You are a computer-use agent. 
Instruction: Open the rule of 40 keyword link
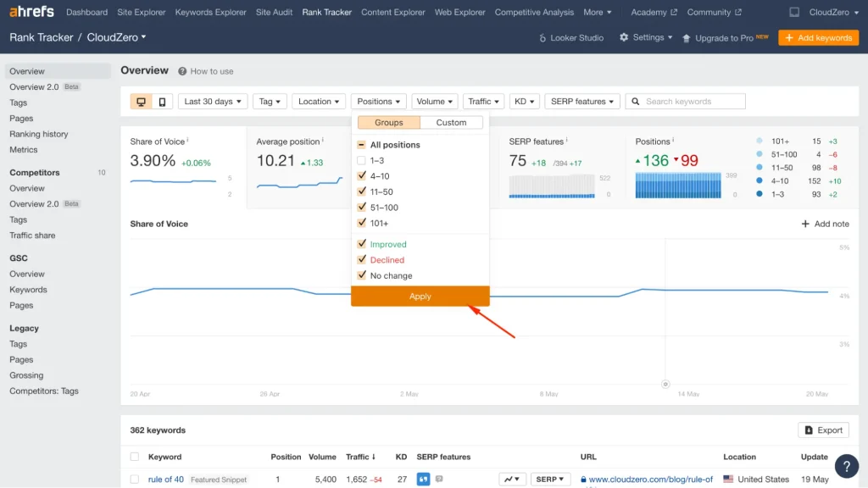coord(165,479)
